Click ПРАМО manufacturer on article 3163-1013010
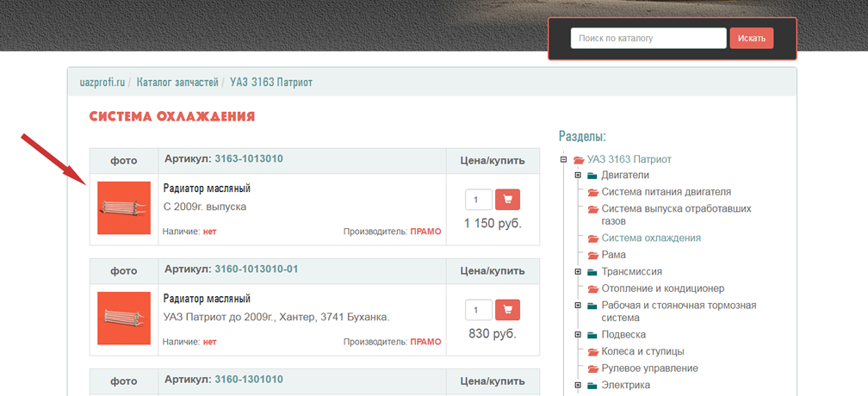The height and width of the screenshot is (396, 868). tap(425, 232)
